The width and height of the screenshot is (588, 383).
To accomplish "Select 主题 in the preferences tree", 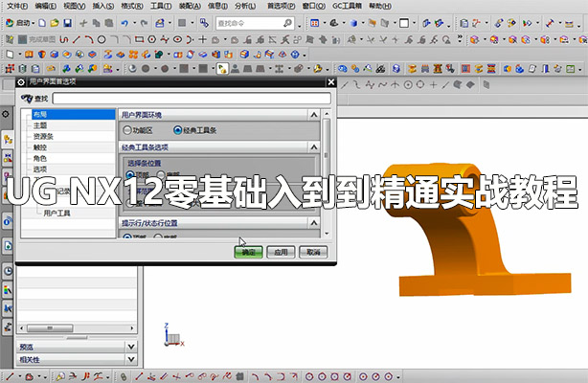I will point(40,125).
